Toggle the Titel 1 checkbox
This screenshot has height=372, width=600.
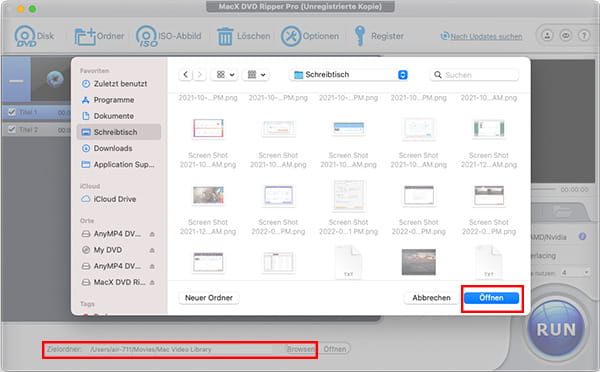coord(12,112)
